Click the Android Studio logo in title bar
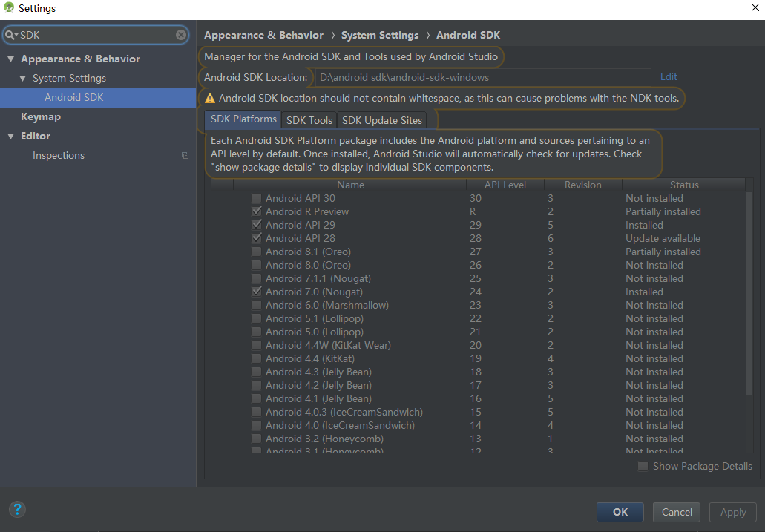The image size is (765, 532). (x=9, y=8)
